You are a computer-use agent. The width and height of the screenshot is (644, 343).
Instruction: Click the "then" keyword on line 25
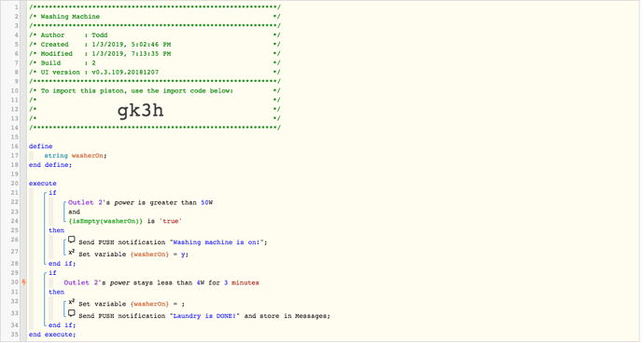click(x=56, y=230)
